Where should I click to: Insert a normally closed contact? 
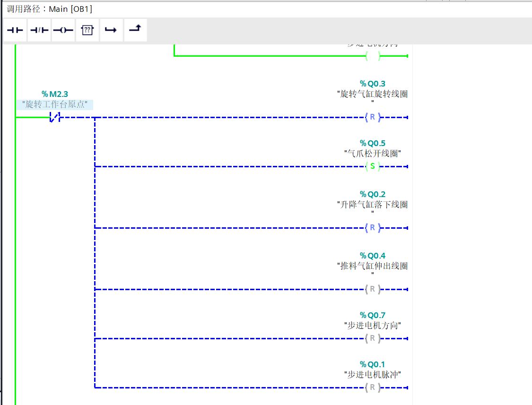pos(39,30)
